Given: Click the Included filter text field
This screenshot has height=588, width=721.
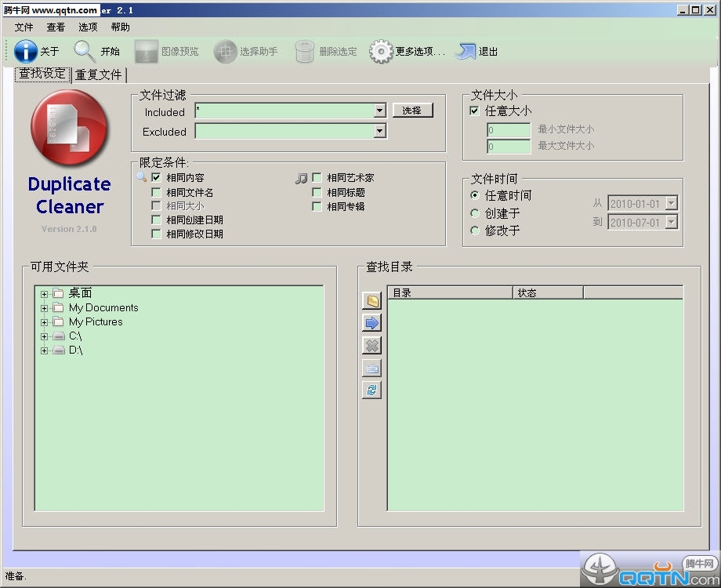Looking at the screenshot, I should 284,111.
